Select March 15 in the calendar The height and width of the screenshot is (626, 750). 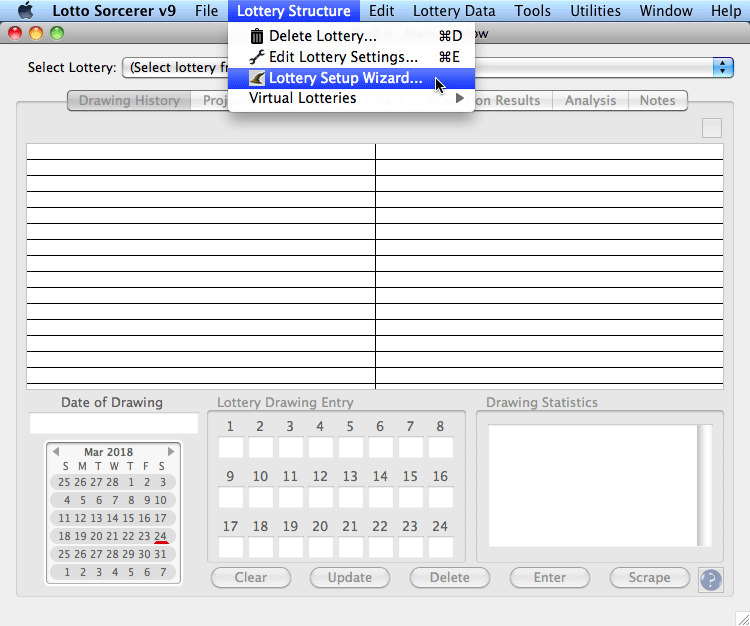pos(128,518)
